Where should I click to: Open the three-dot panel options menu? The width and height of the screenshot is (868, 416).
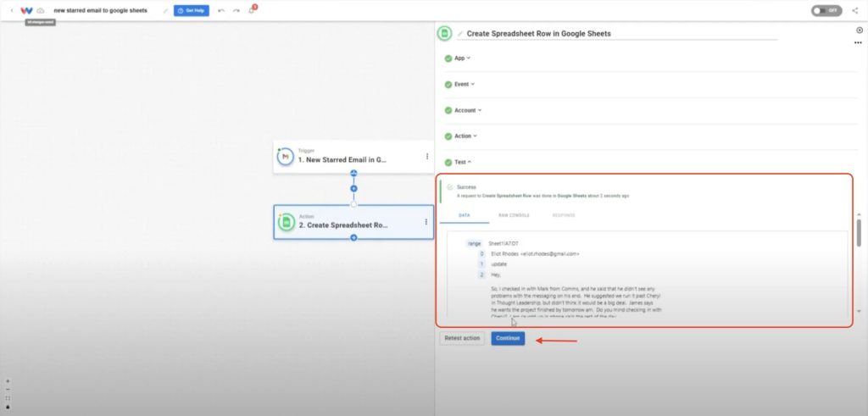(858, 42)
